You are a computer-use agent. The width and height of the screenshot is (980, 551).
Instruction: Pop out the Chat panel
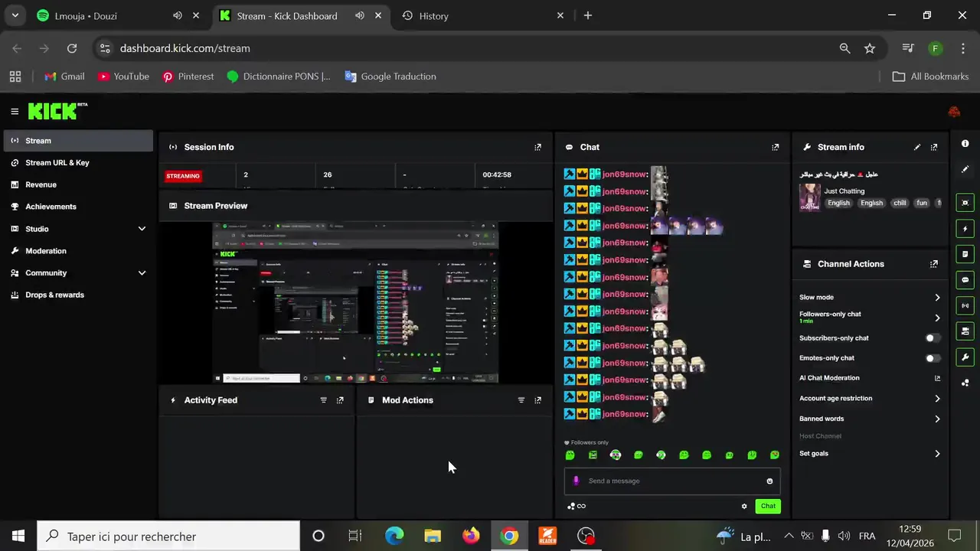click(x=775, y=147)
